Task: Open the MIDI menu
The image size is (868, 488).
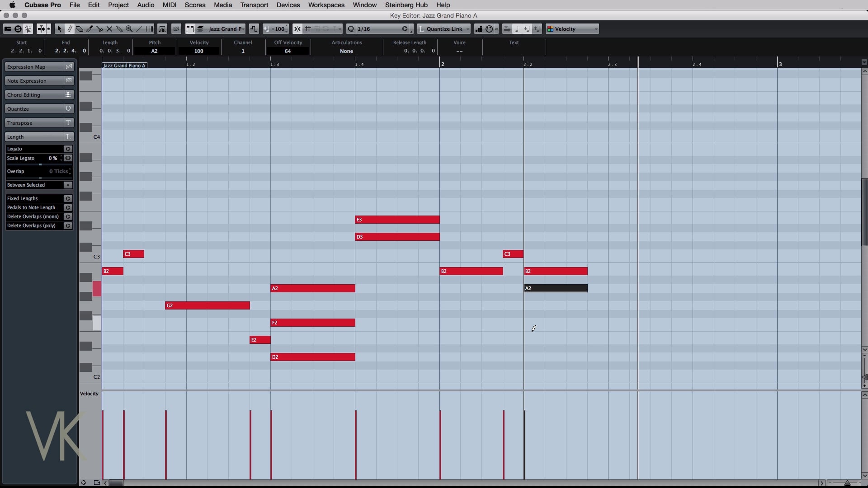Action: point(169,5)
